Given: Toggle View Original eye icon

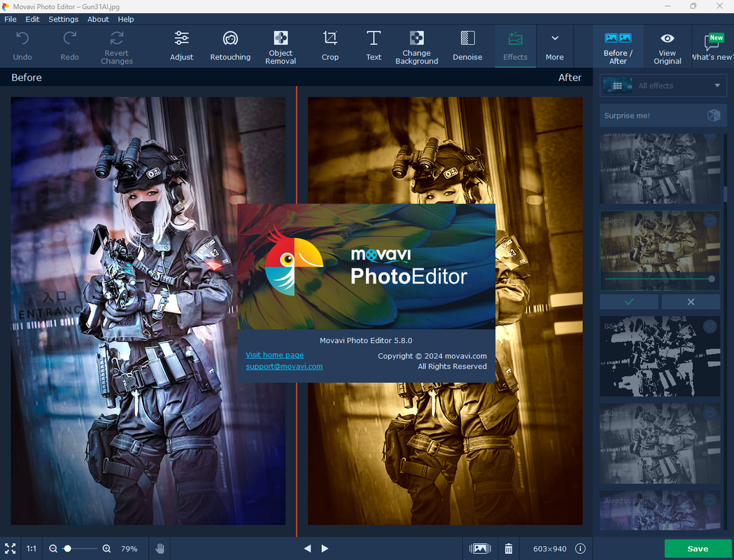Looking at the screenshot, I should pos(667,47).
